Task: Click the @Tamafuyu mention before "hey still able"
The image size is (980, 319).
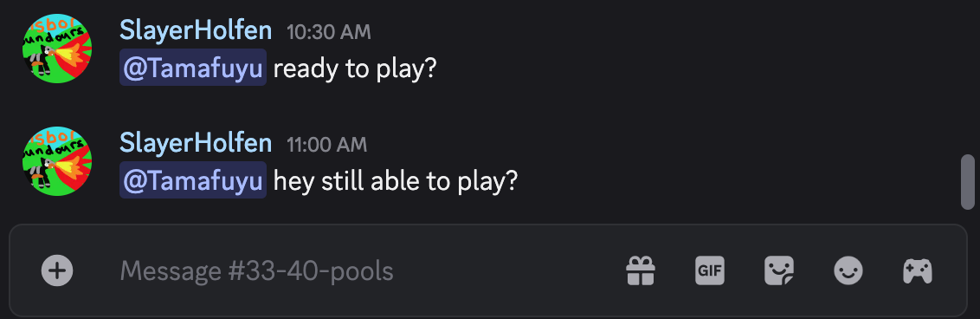Action: [193, 180]
